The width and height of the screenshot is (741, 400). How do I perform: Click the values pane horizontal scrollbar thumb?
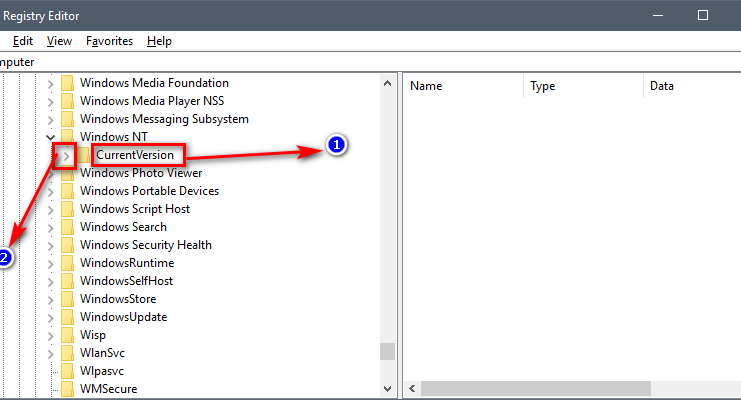tap(536, 389)
